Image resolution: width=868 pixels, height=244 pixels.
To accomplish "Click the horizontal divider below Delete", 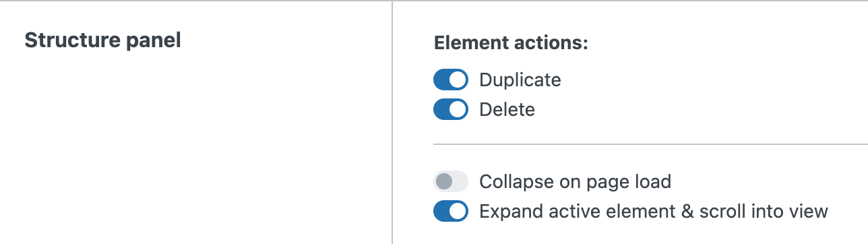I will pyautogui.click(x=650, y=144).
